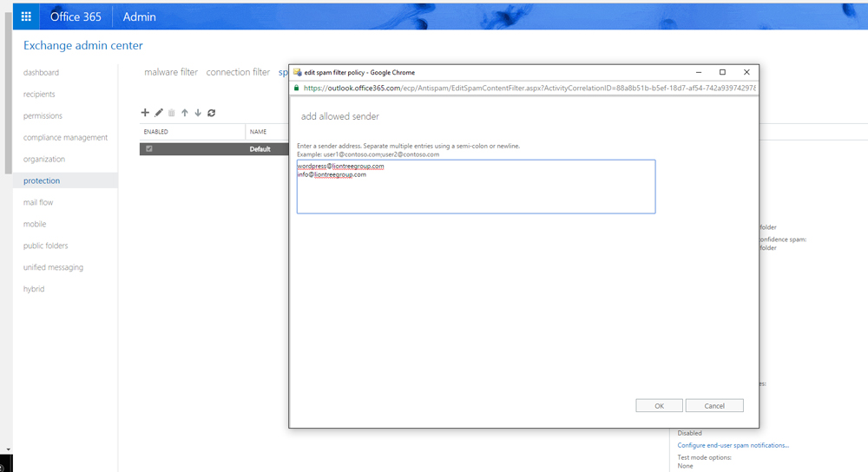Click the Office 365 header link

76,16
